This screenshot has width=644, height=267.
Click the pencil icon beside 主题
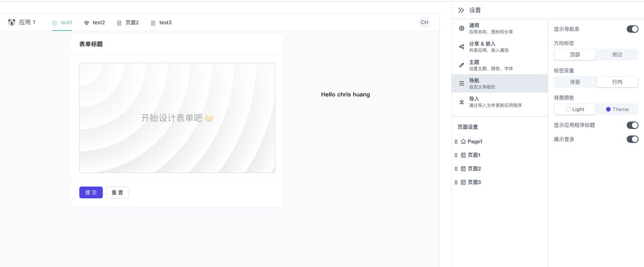pyautogui.click(x=462, y=65)
